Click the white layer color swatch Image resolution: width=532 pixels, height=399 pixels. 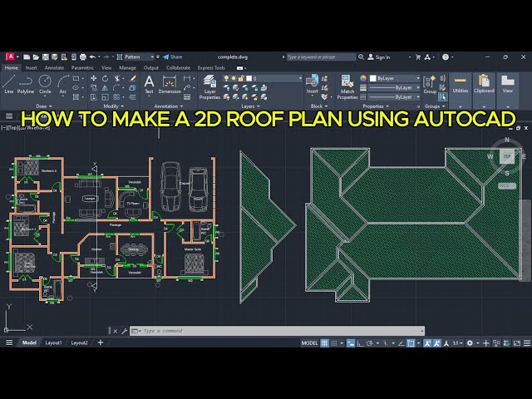pos(249,78)
